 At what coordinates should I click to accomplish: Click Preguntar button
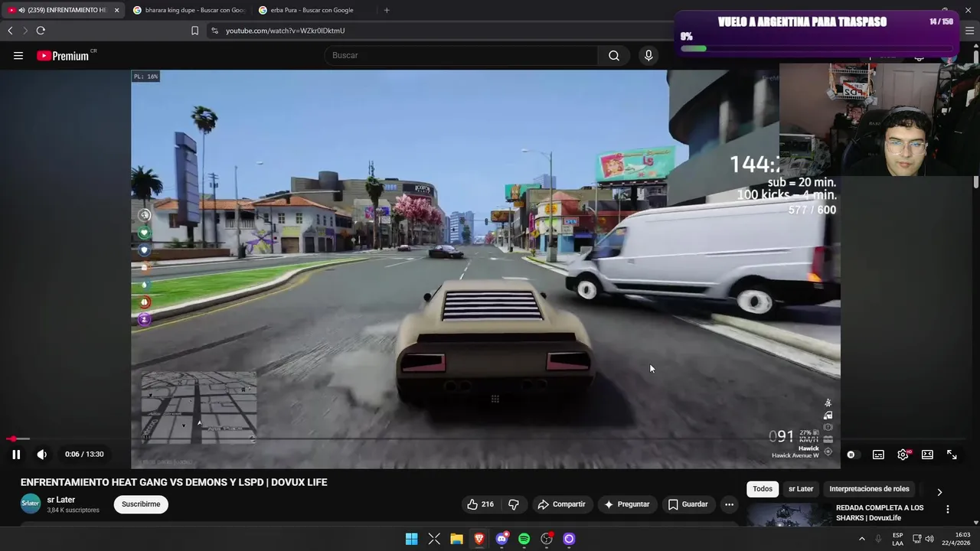click(626, 504)
